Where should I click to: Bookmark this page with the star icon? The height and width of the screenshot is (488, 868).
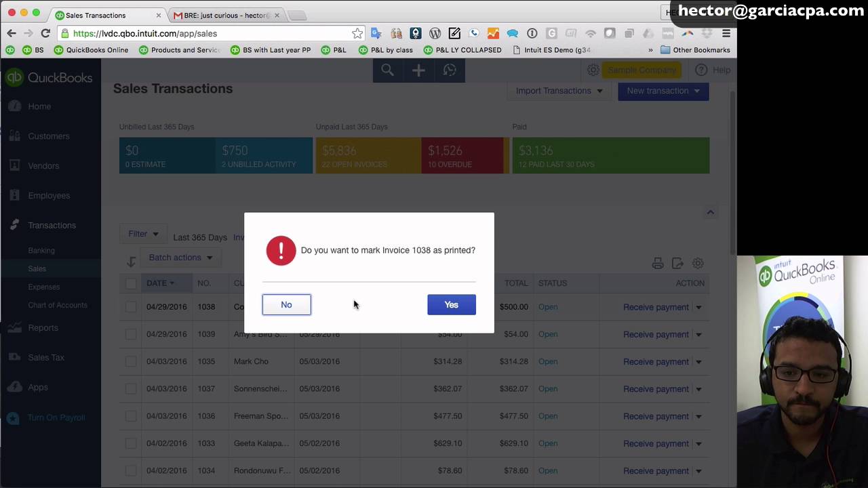pyautogui.click(x=357, y=33)
